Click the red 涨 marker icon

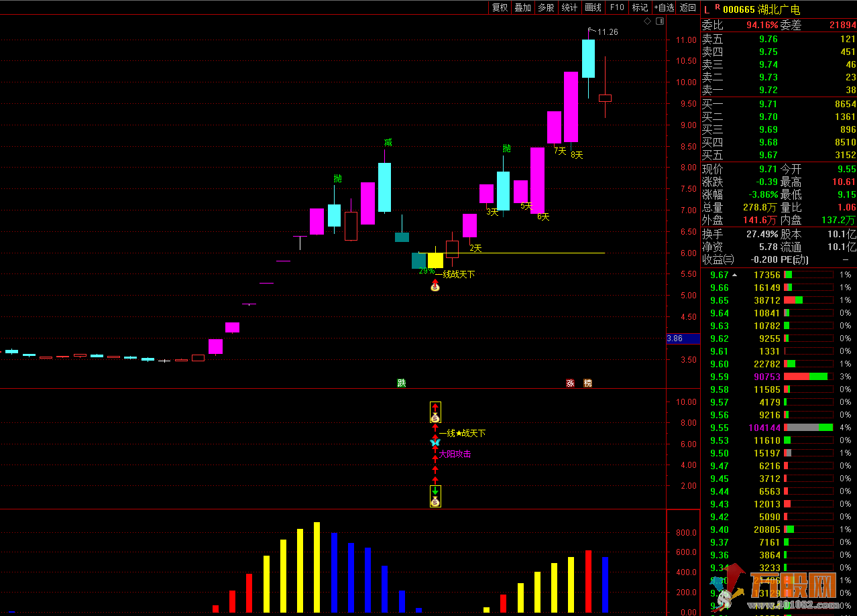pos(570,383)
